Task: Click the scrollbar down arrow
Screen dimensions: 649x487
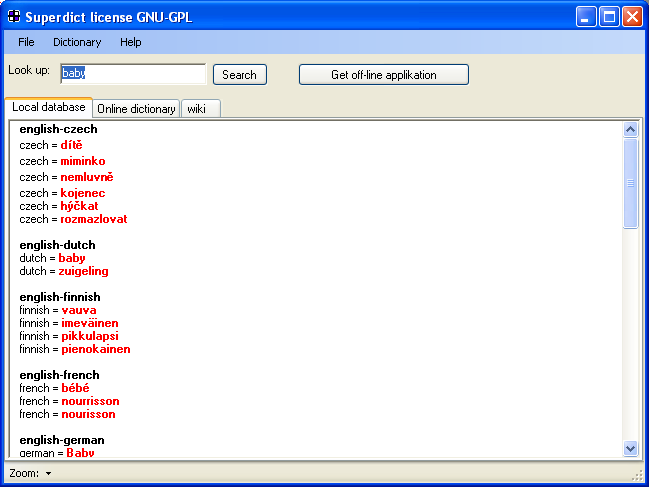Action: (630, 449)
